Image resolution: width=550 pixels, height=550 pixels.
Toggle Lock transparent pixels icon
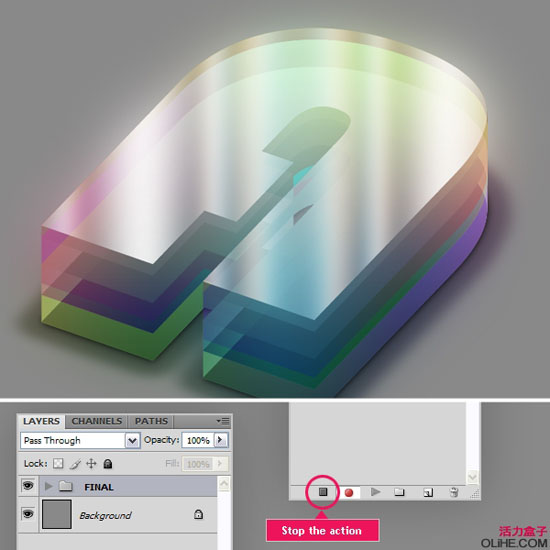point(58,464)
